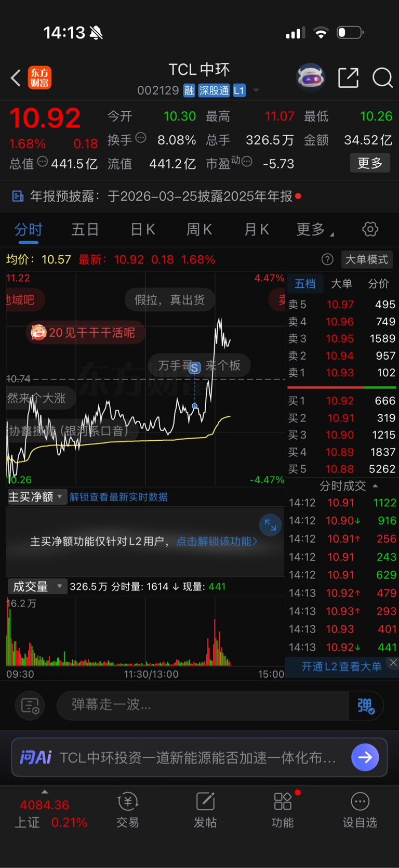Screen dimensions: 399x868
Task: Select the 大单 tab
Action: (x=341, y=284)
